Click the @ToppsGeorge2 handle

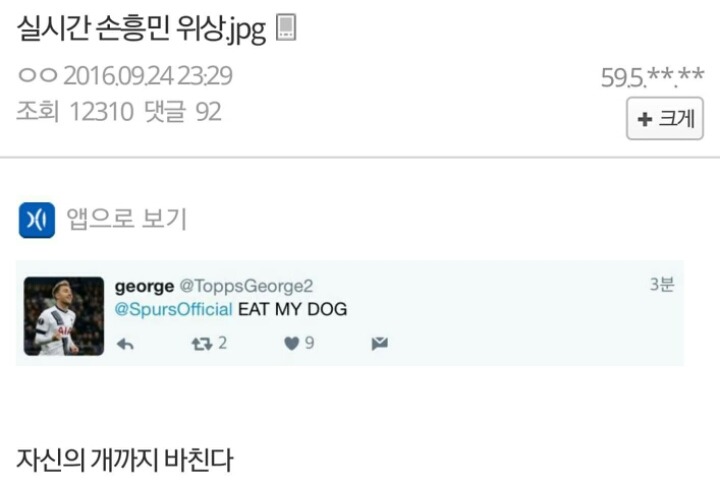point(246,287)
